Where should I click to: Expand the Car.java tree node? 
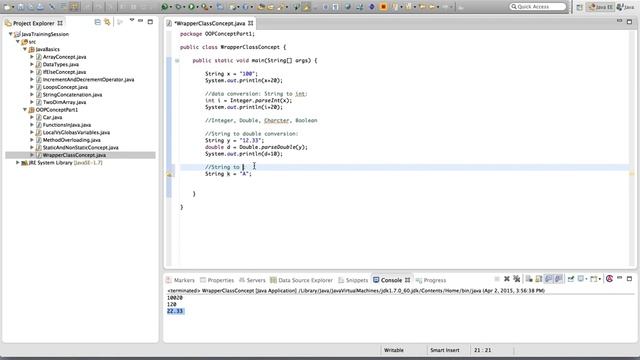click(x=32, y=117)
